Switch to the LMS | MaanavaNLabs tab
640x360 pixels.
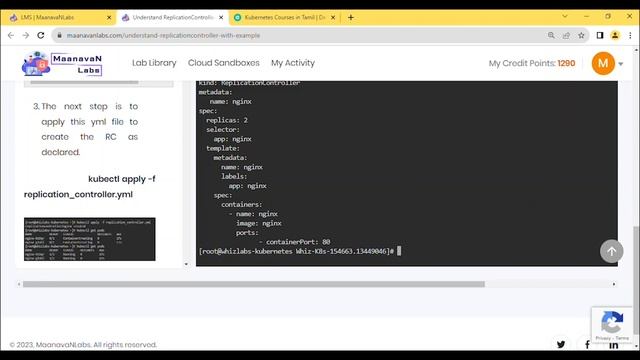pos(59,18)
